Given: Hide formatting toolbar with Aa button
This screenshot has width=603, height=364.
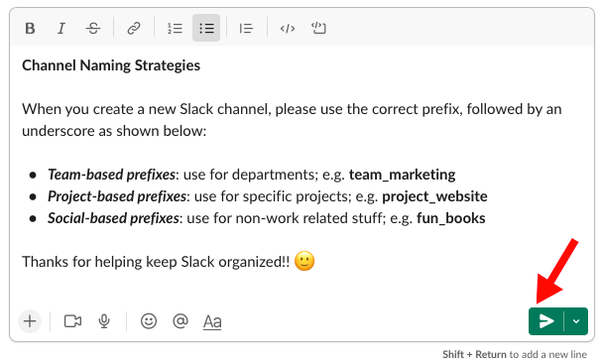Looking at the screenshot, I should pyautogui.click(x=212, y=321).
